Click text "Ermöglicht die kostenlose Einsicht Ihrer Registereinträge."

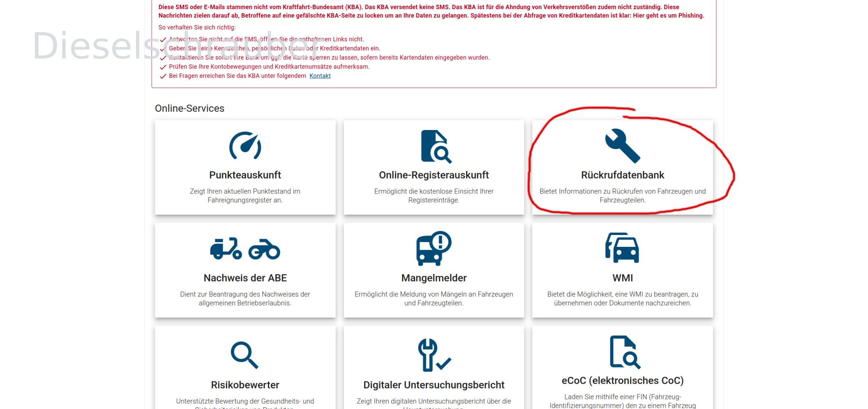pyautogui.click(x=434, y=196)
